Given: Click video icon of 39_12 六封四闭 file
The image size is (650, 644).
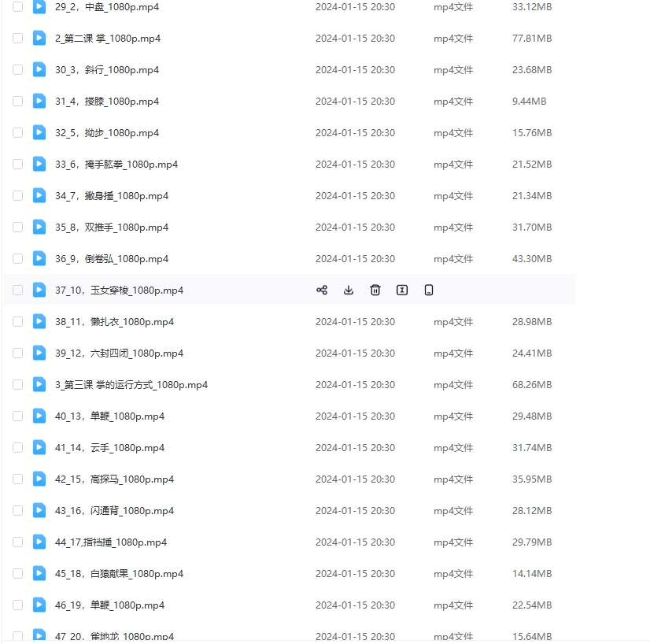Looking at the screenshot, I should 39,353.
